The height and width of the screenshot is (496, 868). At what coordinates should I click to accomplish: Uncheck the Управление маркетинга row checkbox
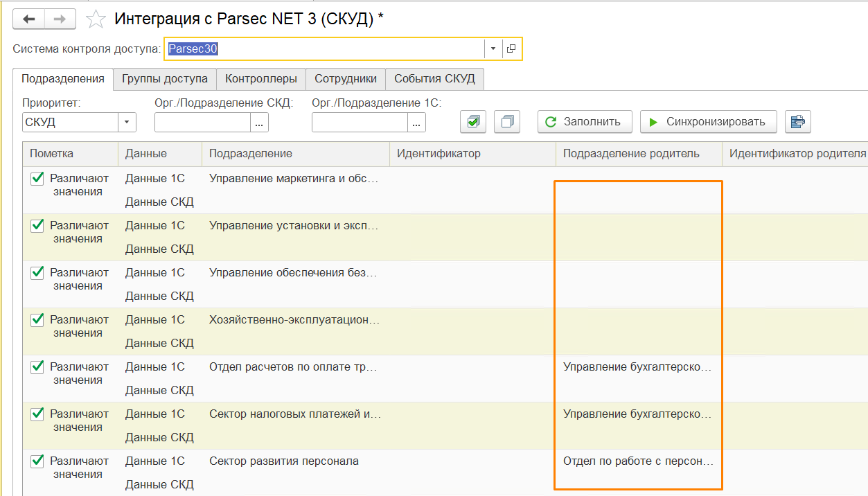[37, 179]
